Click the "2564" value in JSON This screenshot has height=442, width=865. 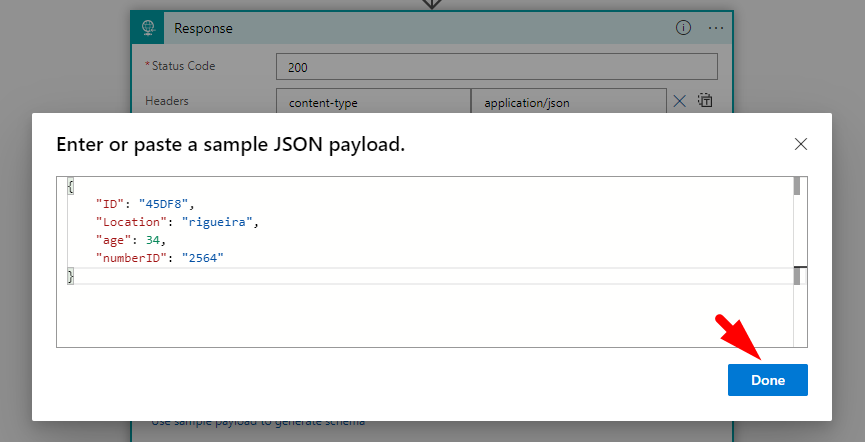pyautogui.click(x=203, y=258)
